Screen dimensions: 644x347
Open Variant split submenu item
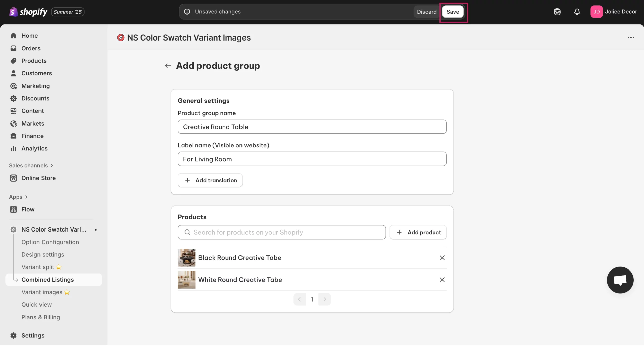click(x=42, y=267)
